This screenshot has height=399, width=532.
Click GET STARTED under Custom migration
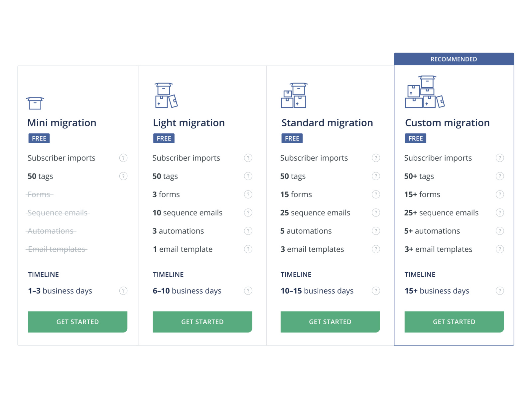(454, 322)
